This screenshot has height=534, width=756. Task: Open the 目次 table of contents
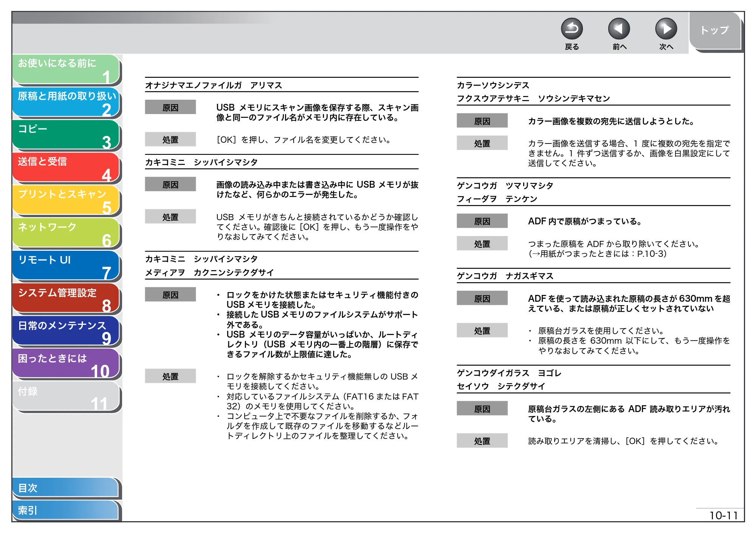[x=66, y=488]
